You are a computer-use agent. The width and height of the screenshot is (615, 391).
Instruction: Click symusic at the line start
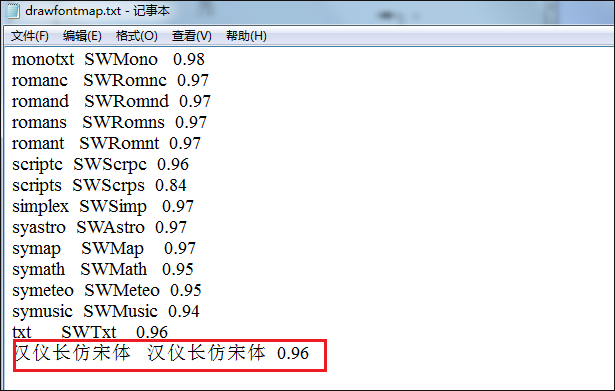(x=42, y=312)
